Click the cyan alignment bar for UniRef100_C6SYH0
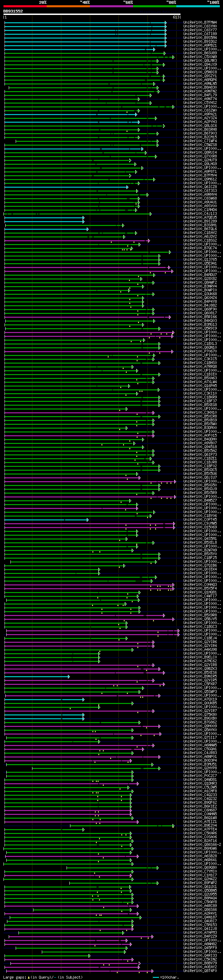The width and height of the screenshot is (223, 980). tap(85, 26)
